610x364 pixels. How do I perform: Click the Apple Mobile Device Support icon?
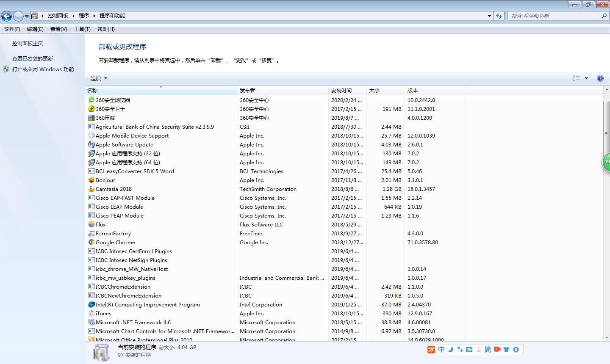pos(91,135)
